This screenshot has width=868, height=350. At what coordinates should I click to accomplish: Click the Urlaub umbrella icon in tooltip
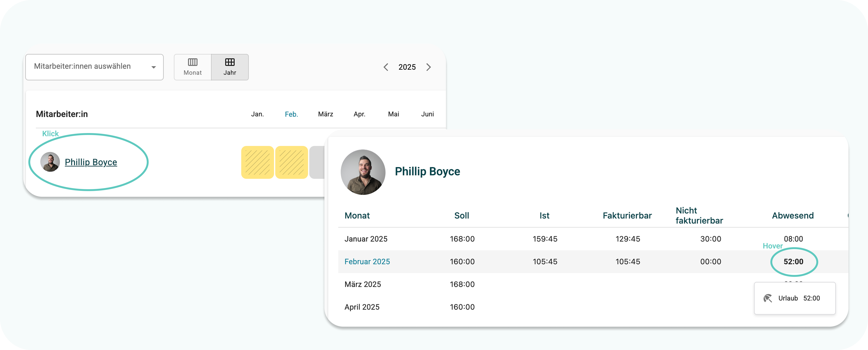click(768, 298)
